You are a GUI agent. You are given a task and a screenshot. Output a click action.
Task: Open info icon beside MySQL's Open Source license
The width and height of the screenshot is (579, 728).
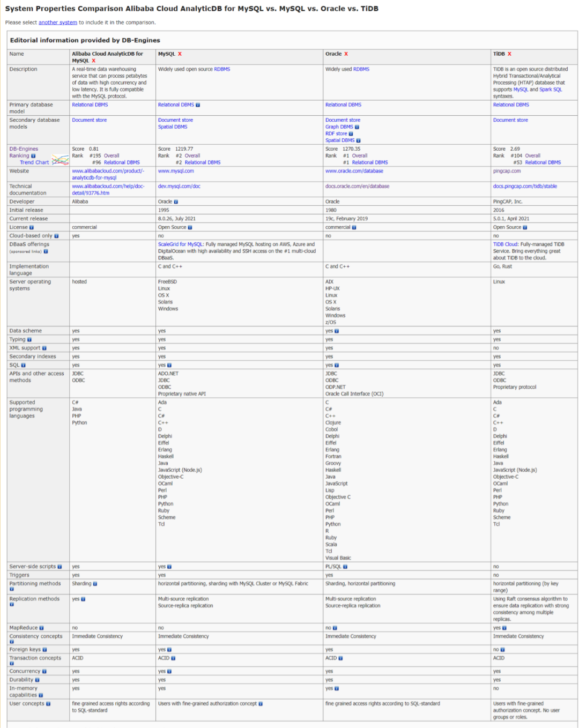point(190,227)
